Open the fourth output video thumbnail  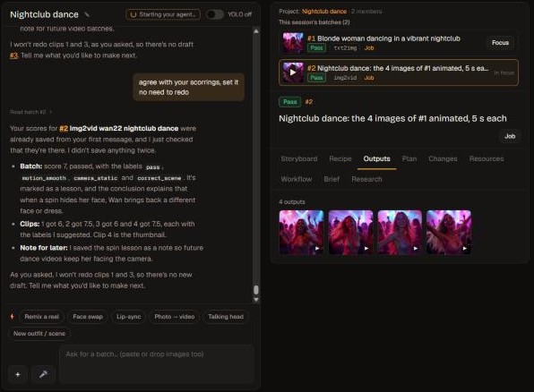pyautogui.click(x=449, y=233)
